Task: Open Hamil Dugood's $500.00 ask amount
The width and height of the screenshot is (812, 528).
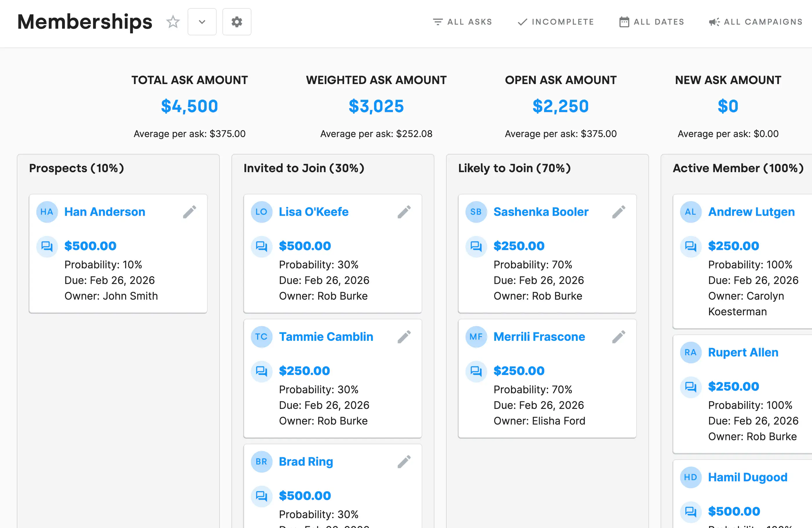Action: click(x=734, y=512)
